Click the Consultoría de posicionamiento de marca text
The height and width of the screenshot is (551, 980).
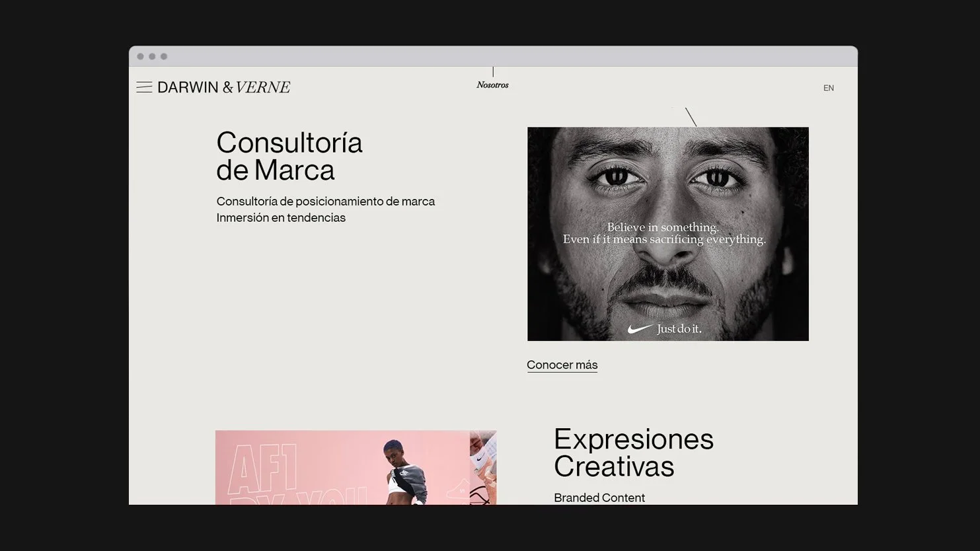click(326, 202)
